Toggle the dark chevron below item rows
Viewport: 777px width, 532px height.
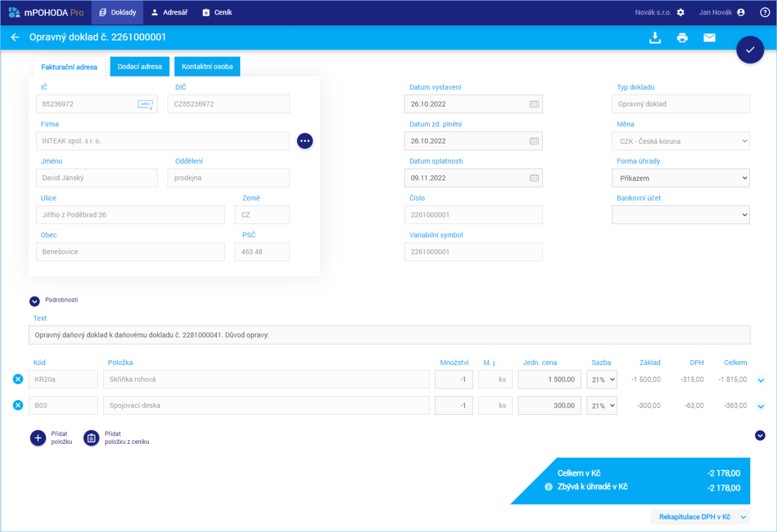point(760,435)
